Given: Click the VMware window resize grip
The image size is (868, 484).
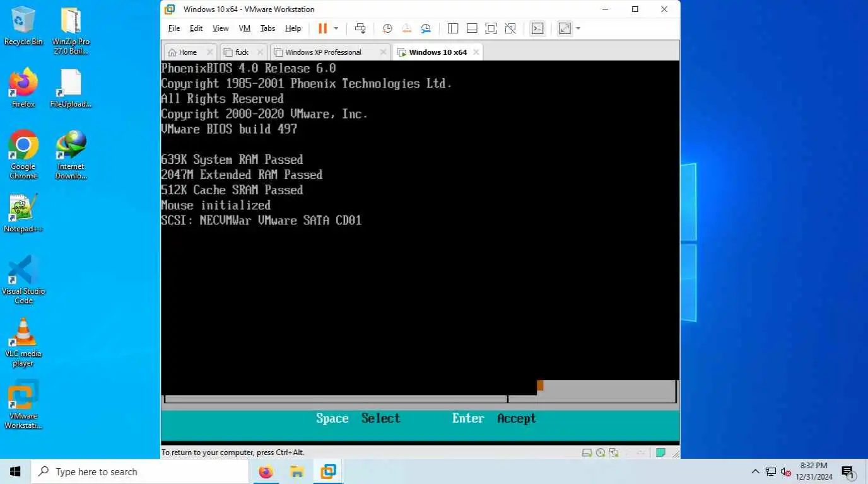Looking at the screenshot, I should tap(675, 453).
